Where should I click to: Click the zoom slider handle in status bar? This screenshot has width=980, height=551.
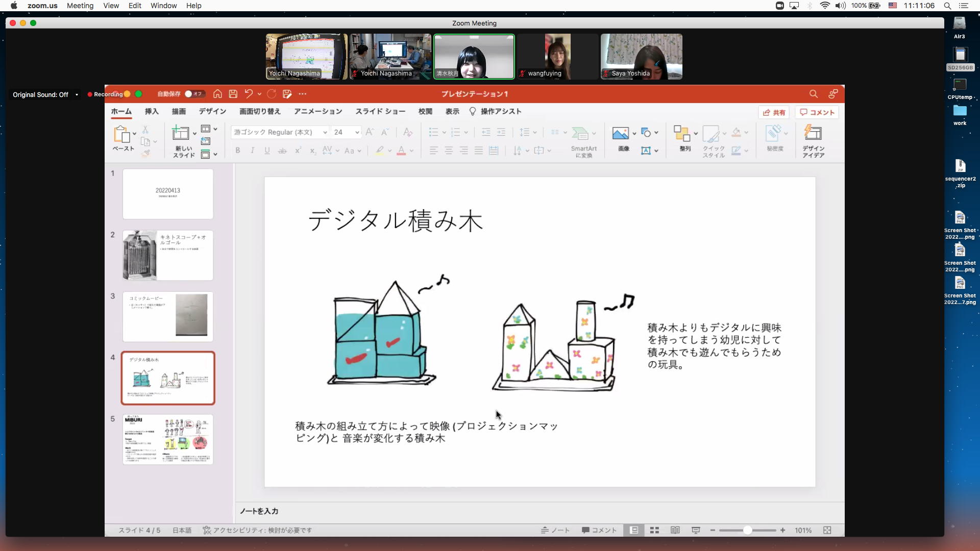click(747, 531)
